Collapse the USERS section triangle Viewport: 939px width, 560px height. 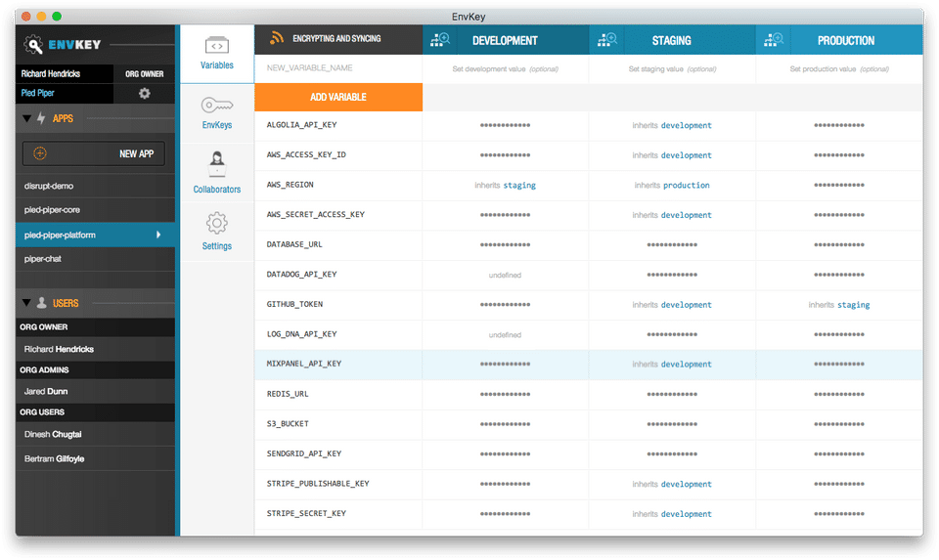click(x=27, y=303)
